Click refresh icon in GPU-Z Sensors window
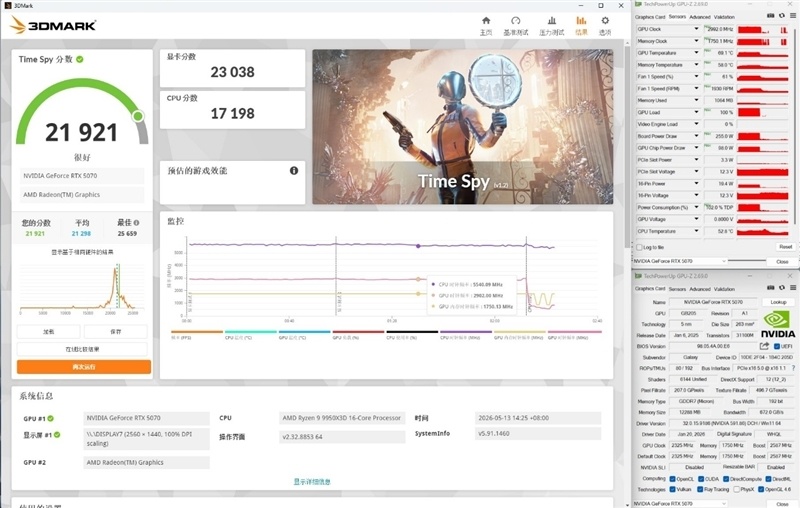Screen dimensions: 800x508 [782, 16]
